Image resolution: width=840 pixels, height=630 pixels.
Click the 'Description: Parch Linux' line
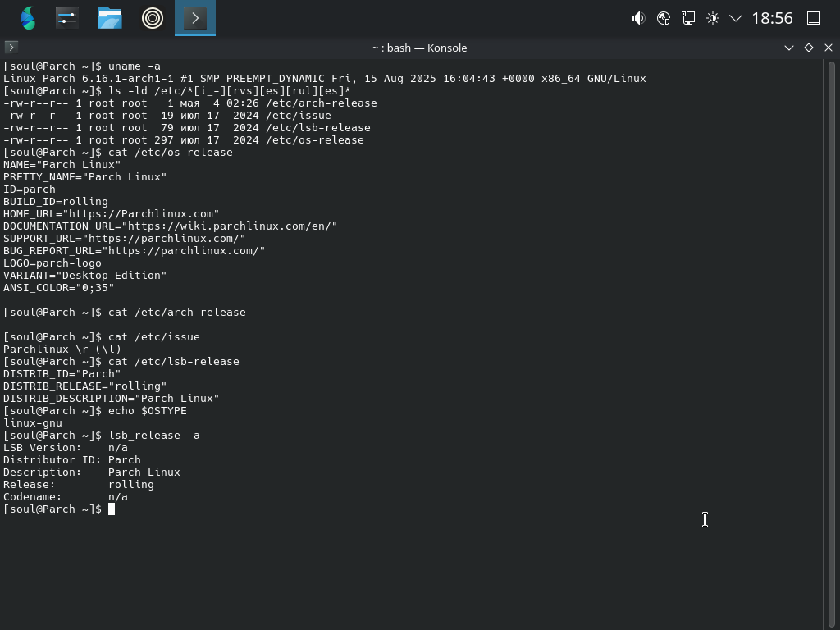pos(92,473)
